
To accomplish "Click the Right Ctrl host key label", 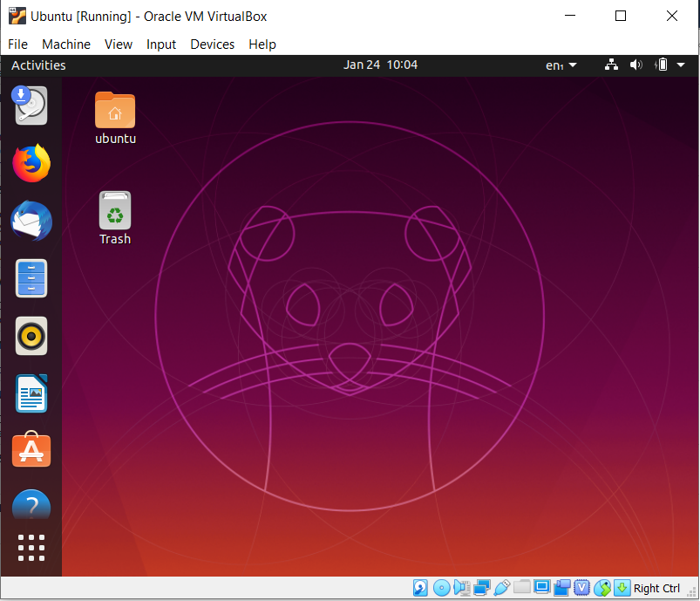I will [656, 588].
